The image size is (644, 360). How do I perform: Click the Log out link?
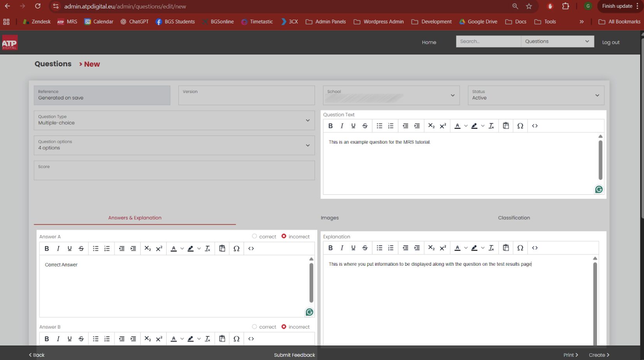point(611,42)
